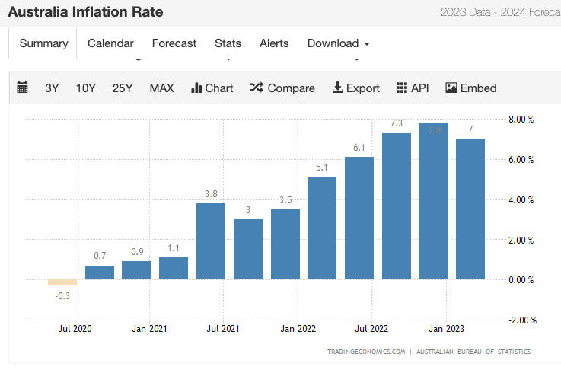This screenshot has height=392, width=561.
Task: Select the peak 7.8 bar
Action: click(x=434, y=201)
